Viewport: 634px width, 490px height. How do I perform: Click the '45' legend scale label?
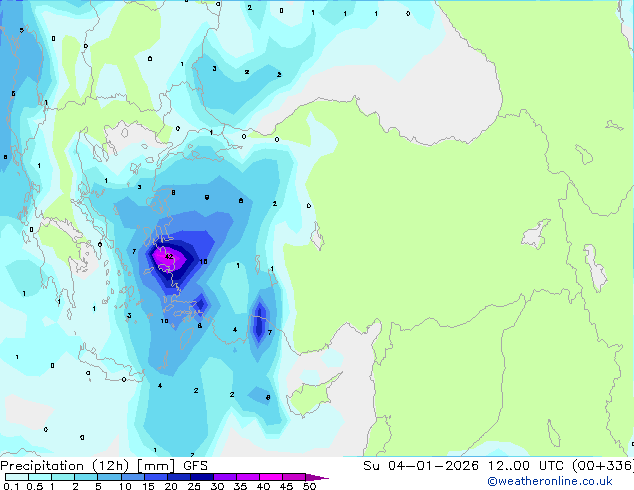point(286,486)
